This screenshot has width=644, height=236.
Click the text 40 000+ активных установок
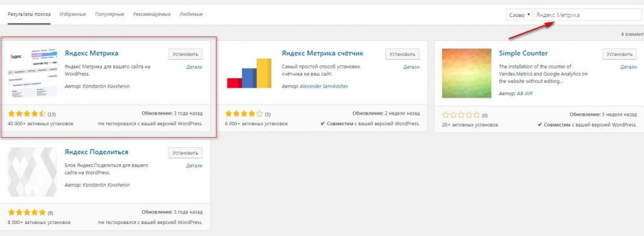click(41, 124)
